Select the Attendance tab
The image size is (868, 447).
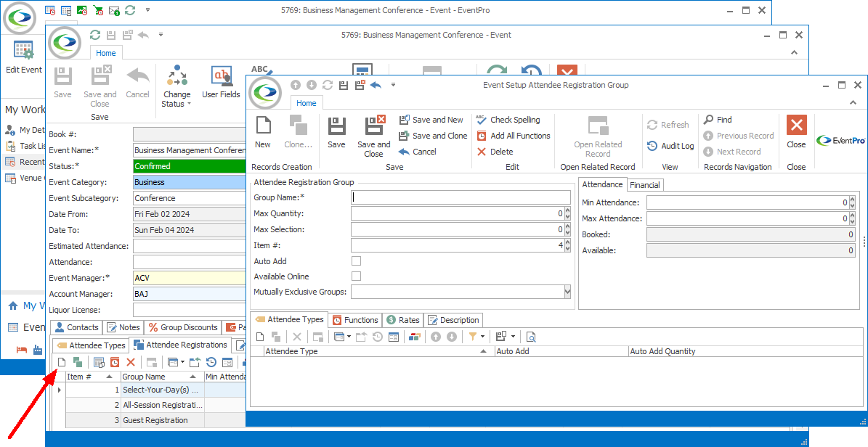click(602, 184)
